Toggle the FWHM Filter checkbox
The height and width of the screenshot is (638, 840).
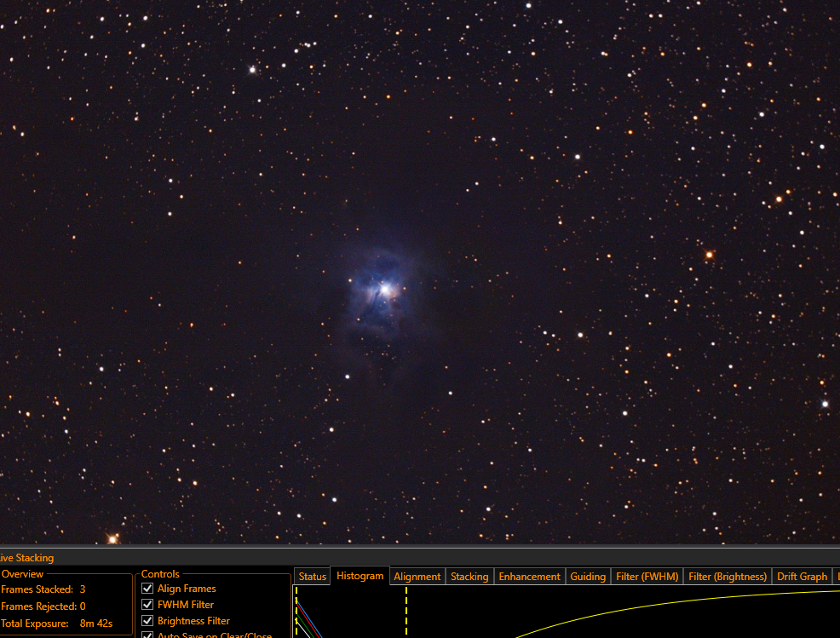pyautogui.click(x=147, y=604)
